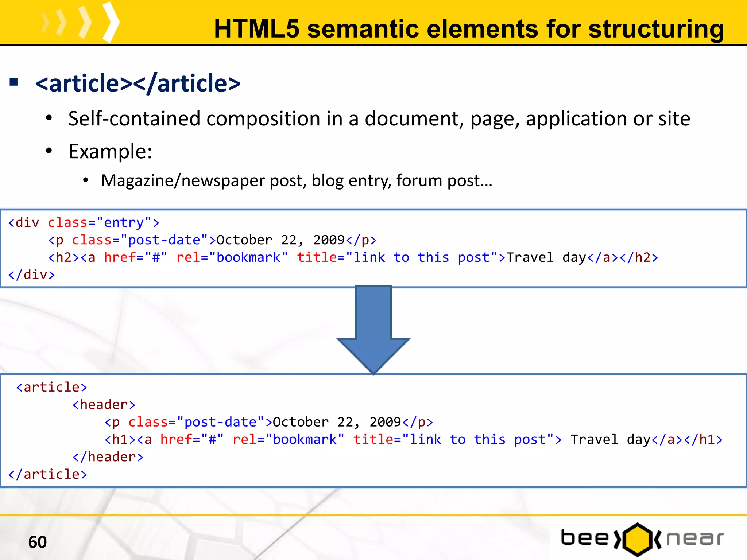Click the '<h2><a href="#"' code line
Image resolution: width=747 pixels, height=560 pixels.
click(x=353, y=257)
